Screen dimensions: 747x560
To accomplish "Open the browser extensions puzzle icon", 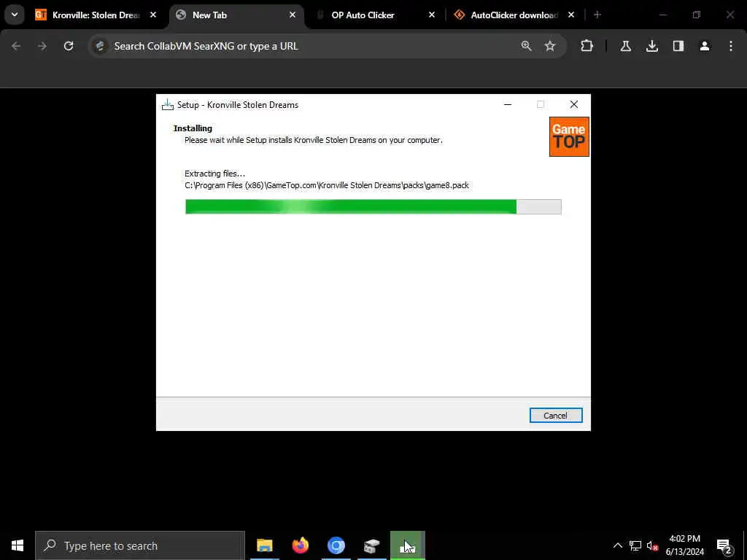I will coord(587,46).
